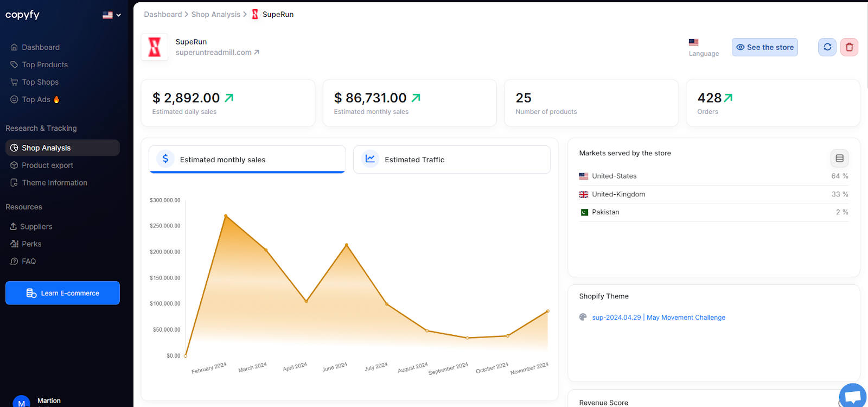Open superuntreadmill.com link
The height and width of the screenshot is (407, 868).
(217, 52)
